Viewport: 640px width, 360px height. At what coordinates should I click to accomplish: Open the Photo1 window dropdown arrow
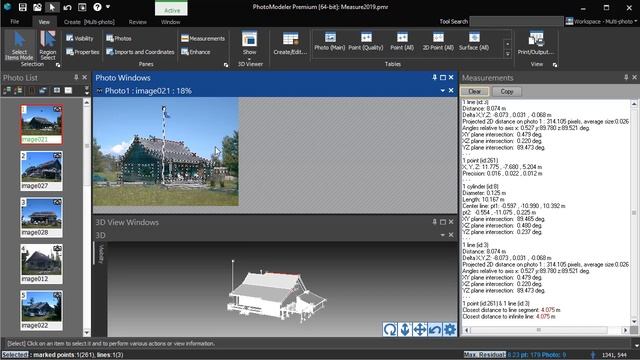tap(442, 91)
